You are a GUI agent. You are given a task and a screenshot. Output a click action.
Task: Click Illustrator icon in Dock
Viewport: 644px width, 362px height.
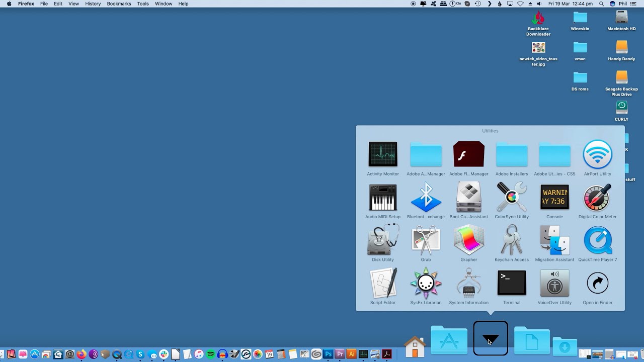click(x=352, y=354)
